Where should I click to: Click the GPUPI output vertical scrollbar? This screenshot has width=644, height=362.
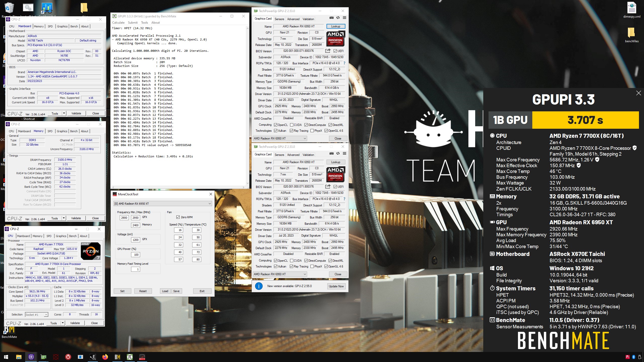[247, 106]
